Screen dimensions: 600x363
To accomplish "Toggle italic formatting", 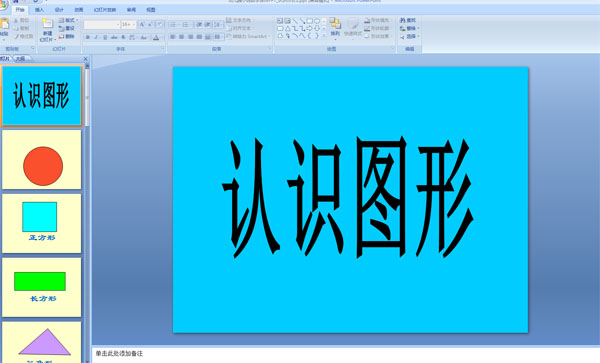I will click(96, 37).
